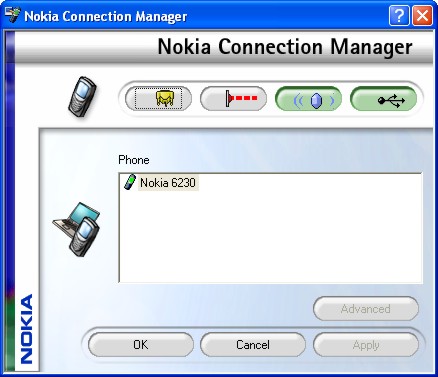Click the Apply button
Screen dimensions: 438x377
(366, 345)
